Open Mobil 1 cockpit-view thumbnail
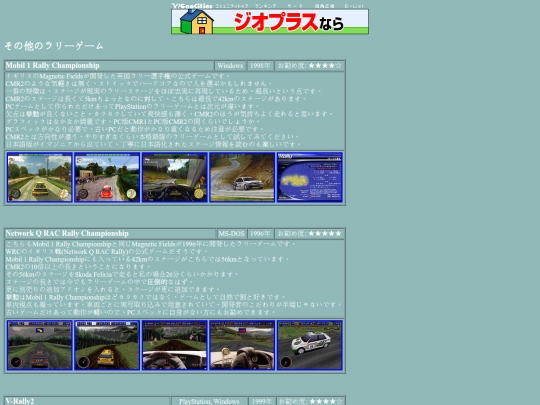Screen dimensions: 540x405 175,177
